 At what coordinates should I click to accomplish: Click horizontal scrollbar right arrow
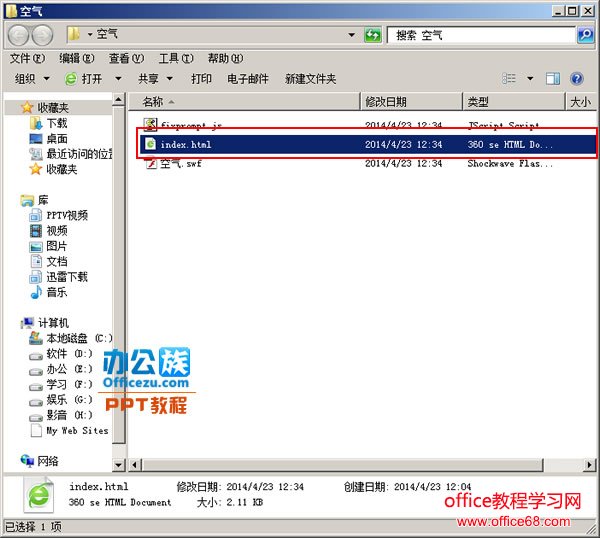click(590, 465)
